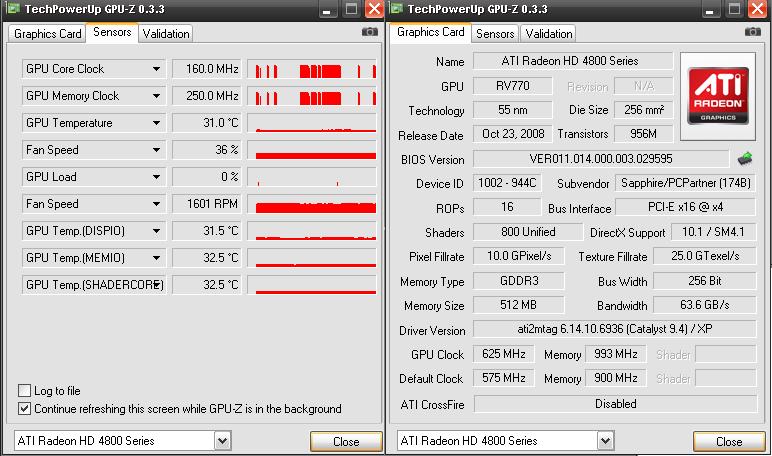Click Subvendor field Sapphire/PCPartner (174B)
Viewport: 772px width, 456px height.
[685, 183]
